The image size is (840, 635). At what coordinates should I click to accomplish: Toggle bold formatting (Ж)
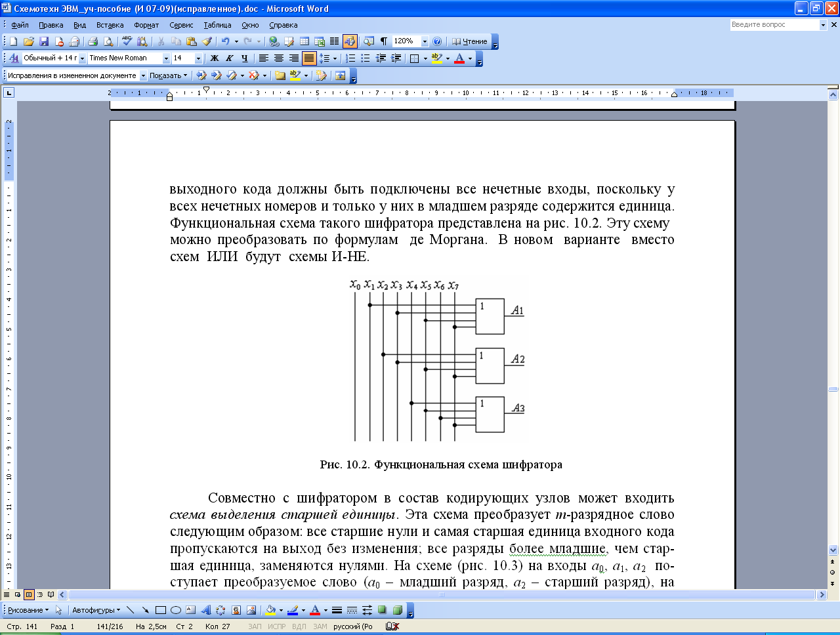tap(214, 58)
